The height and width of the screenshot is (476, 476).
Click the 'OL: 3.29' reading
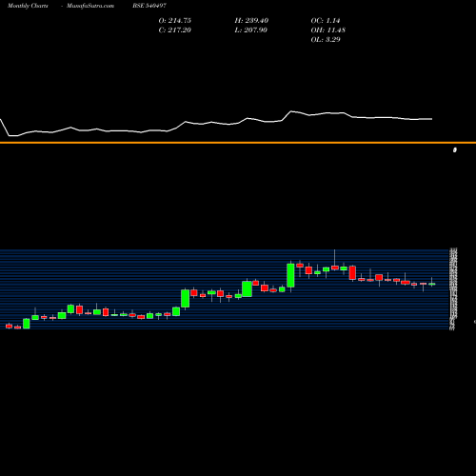326,40
